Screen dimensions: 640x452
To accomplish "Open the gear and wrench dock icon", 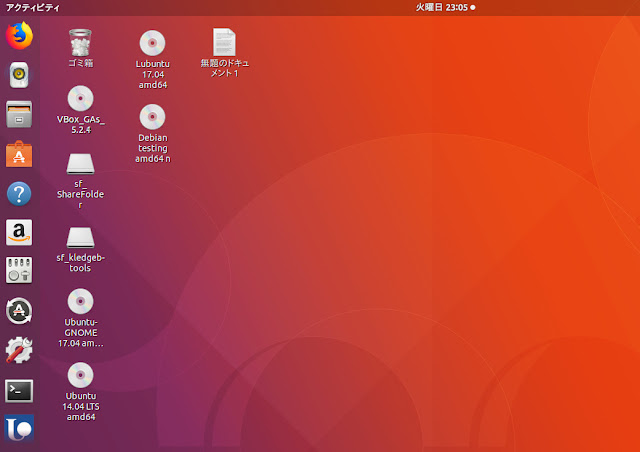I will [19, 350].
